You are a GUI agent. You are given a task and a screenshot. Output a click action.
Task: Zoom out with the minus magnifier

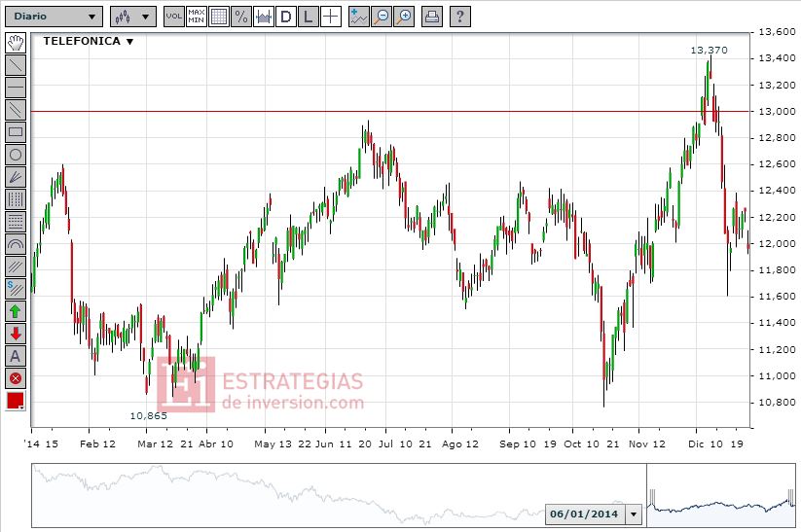tap(382, 17)
